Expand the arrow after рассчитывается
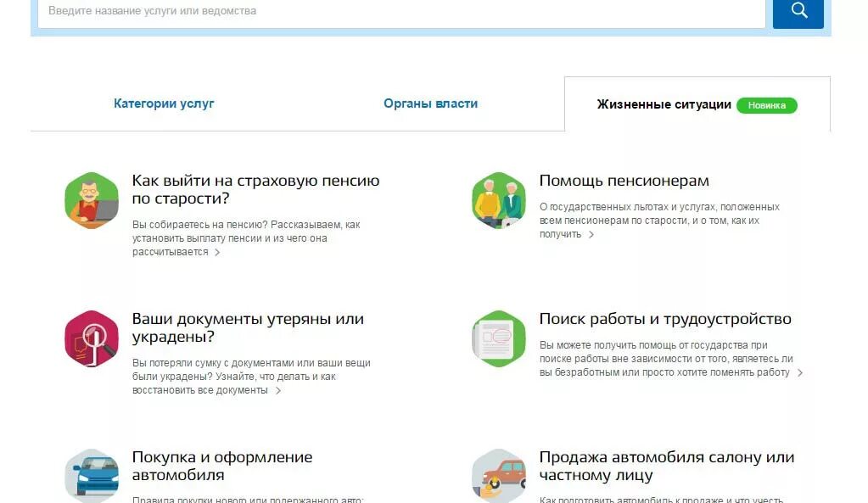 click(x=216, y=252)
